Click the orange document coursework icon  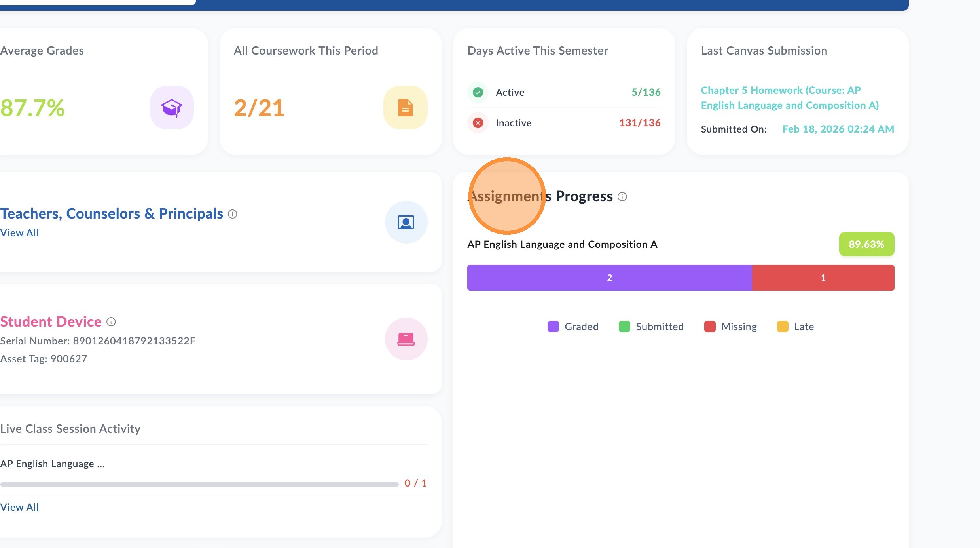tap(405, 107)
